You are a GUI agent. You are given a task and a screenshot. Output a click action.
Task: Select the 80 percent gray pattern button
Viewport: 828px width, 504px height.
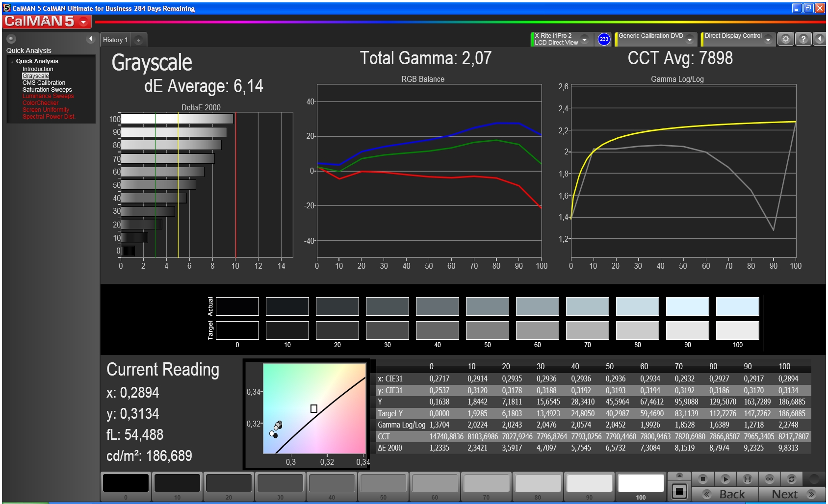point(538,486)
